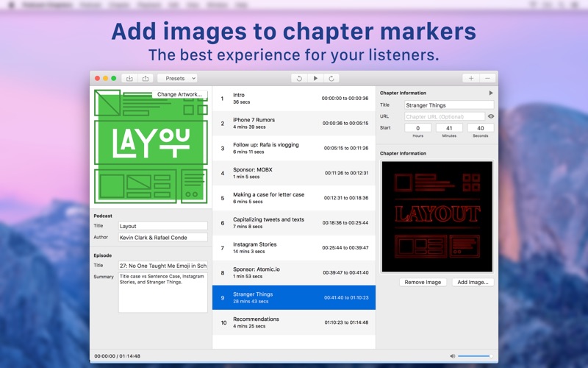Click the Chapter URL optional field
The width and height of the screenshot is (588, 368).
(445, 116)
